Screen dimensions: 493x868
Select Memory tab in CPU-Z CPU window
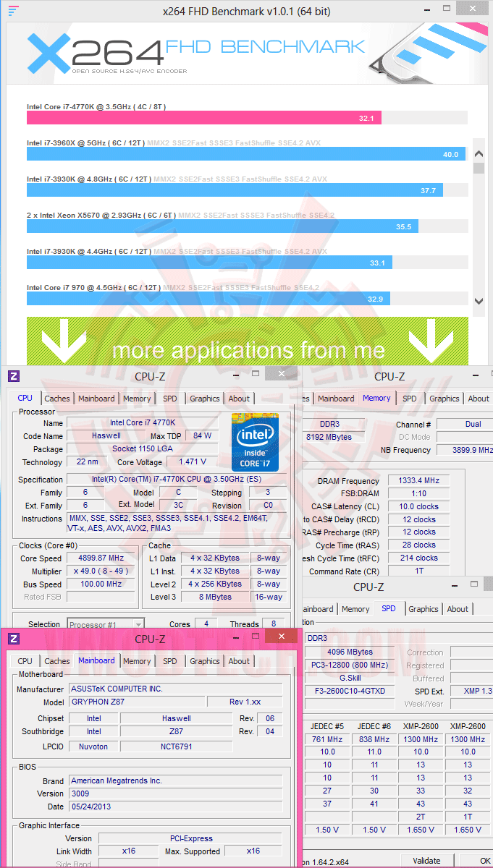pyautogui.click(x=137, y=399)
